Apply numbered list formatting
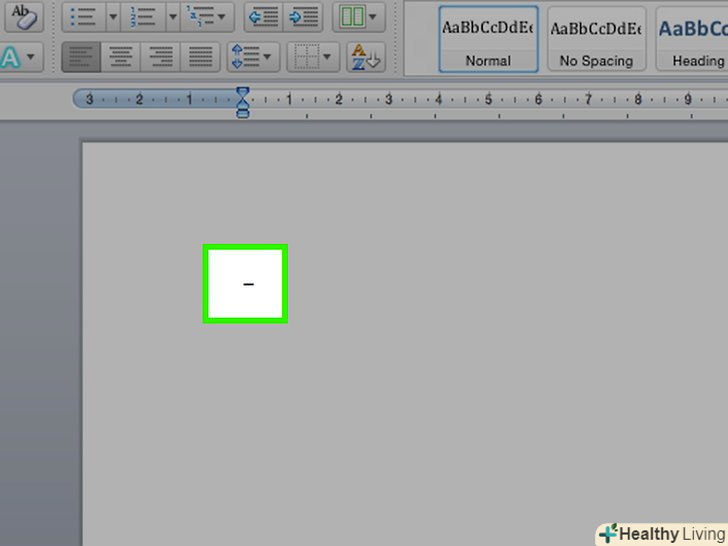This screenshot has height=546, width=728. pyautogui.click(x=143, y=17)
